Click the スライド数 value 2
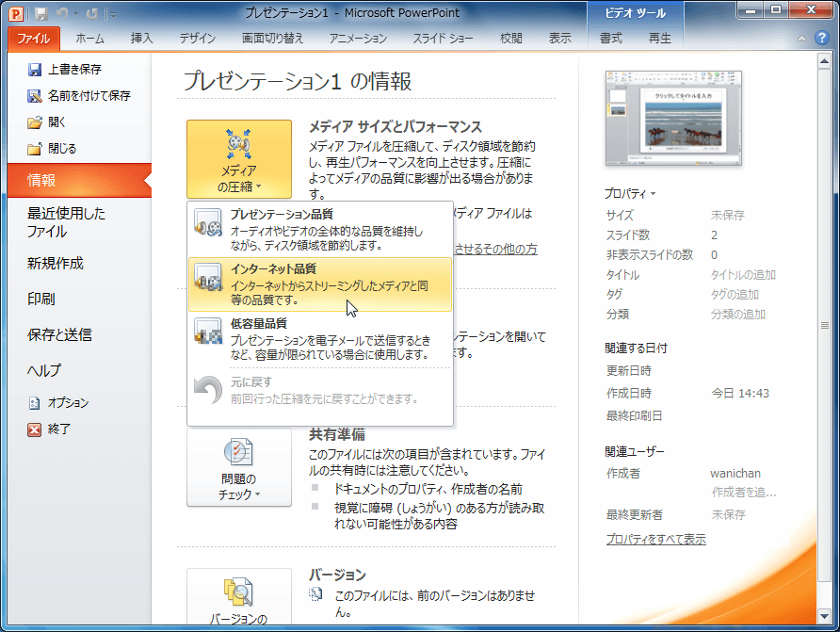The height and width of the screenshot is (632, 840). click(x=714, y=235)
